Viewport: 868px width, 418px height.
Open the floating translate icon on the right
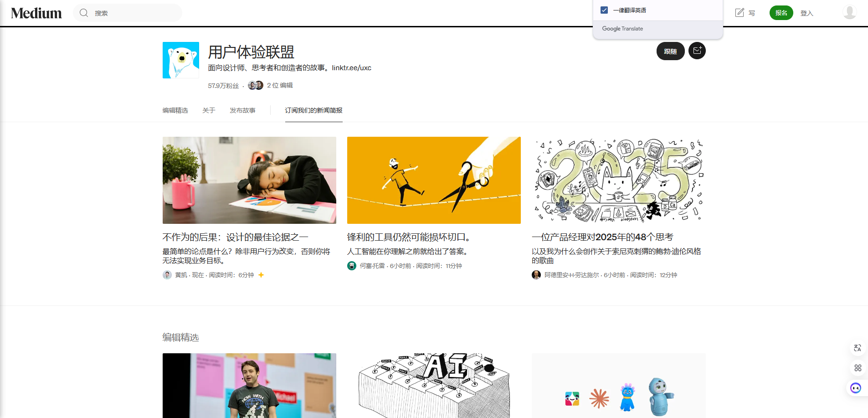click(858, 348)
